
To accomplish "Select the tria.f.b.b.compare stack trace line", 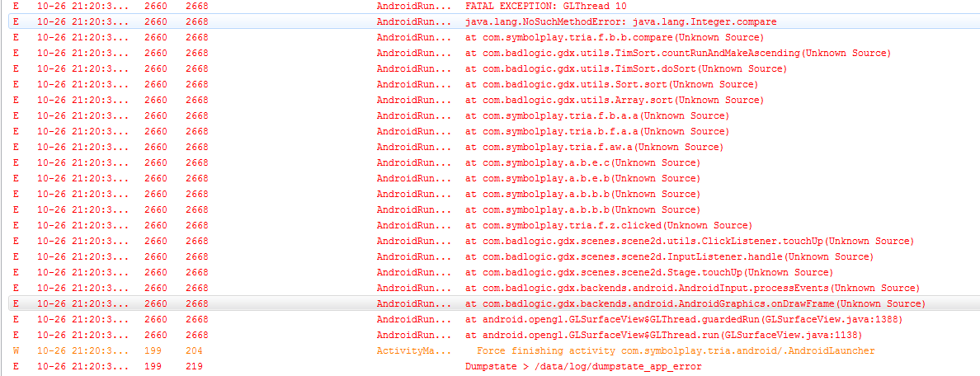I will click(x=614, y=37).
